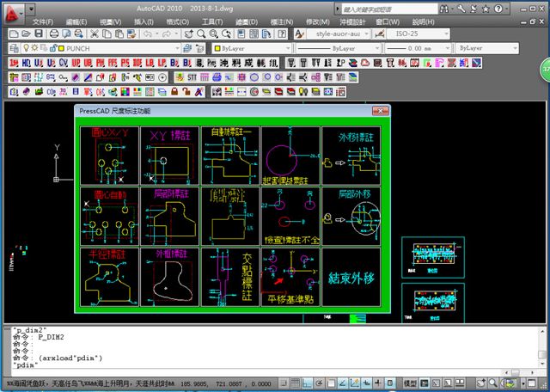This screenshot has width=550, height=392.
Task: Click the red UP PressCAD toolbar icon
Action: [76, 63]
